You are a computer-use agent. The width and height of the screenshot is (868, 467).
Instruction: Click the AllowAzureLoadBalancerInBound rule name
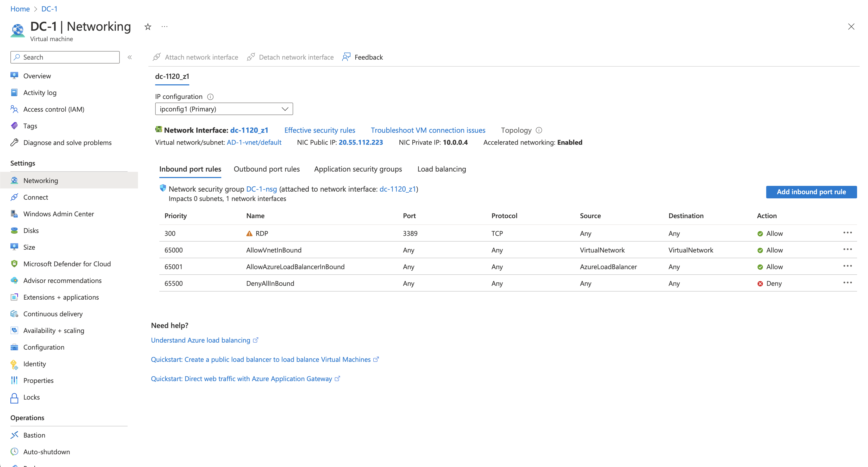(x=295, y=267)
